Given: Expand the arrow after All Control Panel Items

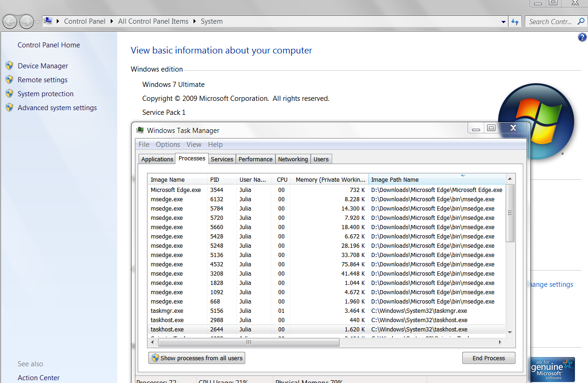Looking at the screenshot, I should tap(195, 21).
